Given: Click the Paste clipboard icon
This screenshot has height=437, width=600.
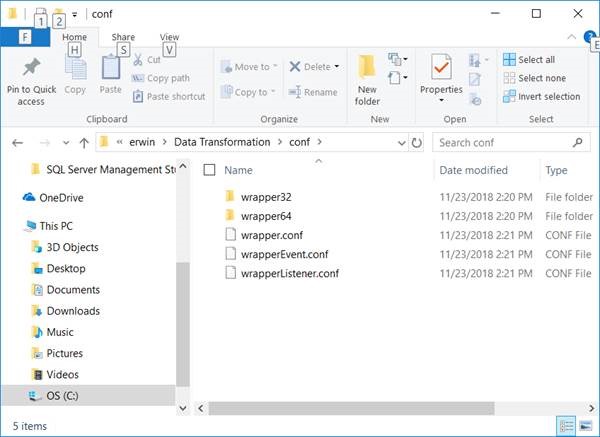Looking at the screenshot, I should click(111, 68).
